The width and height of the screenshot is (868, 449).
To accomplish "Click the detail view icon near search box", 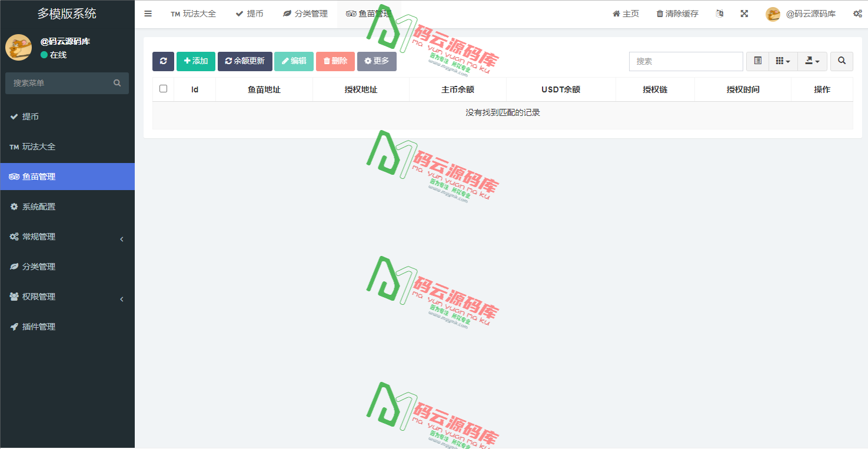I will coord(757,61).
